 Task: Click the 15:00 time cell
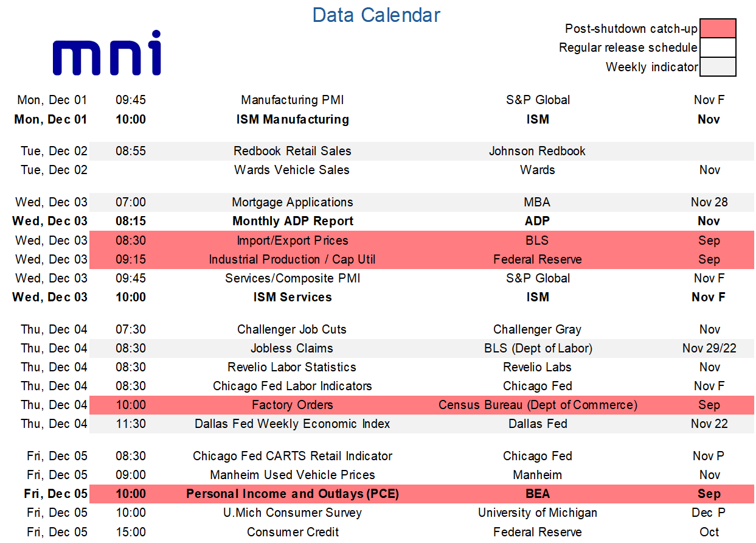131,532
